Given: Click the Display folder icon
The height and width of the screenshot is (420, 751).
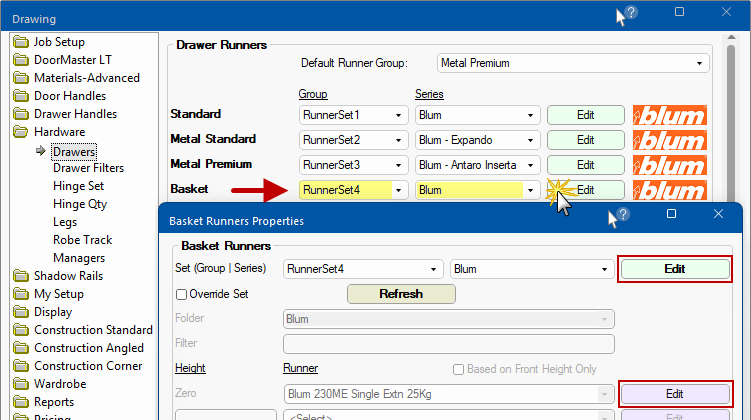Looking at the screenshot, I should (x=22, y=312).
